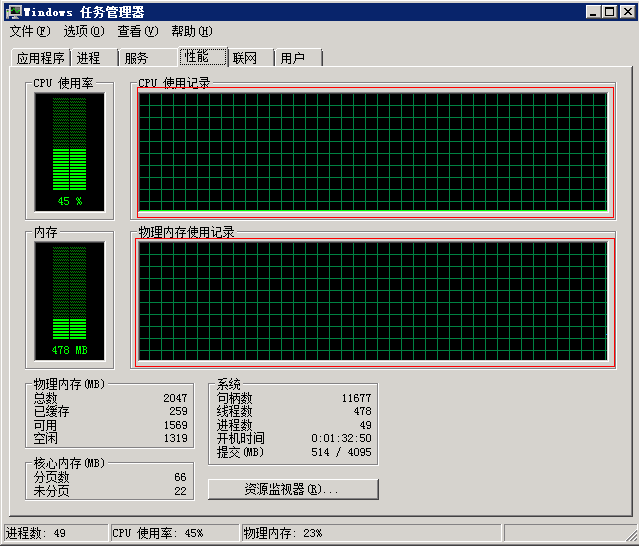
Task: Open the 文件 menu
Action: [x=29, y=31]
